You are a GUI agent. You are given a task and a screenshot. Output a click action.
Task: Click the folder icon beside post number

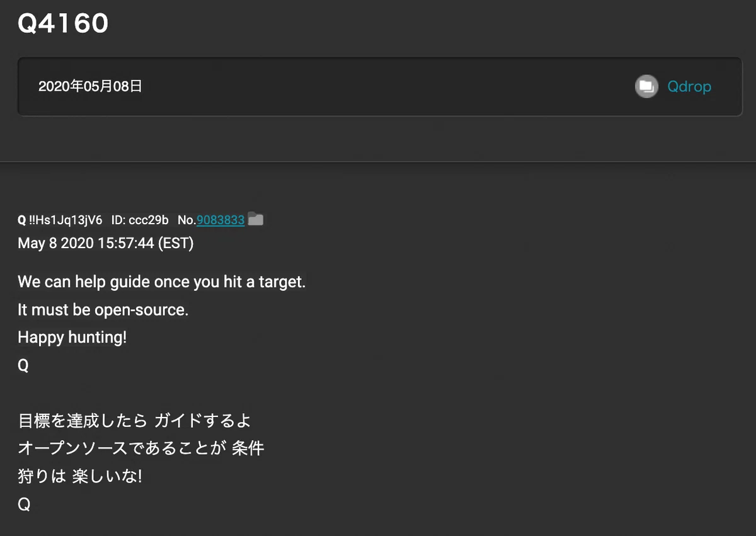pos(256,219)
